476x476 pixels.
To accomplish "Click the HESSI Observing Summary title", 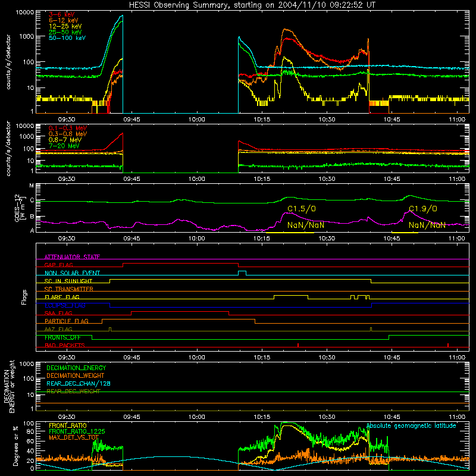I will click(x=252, y=5).
